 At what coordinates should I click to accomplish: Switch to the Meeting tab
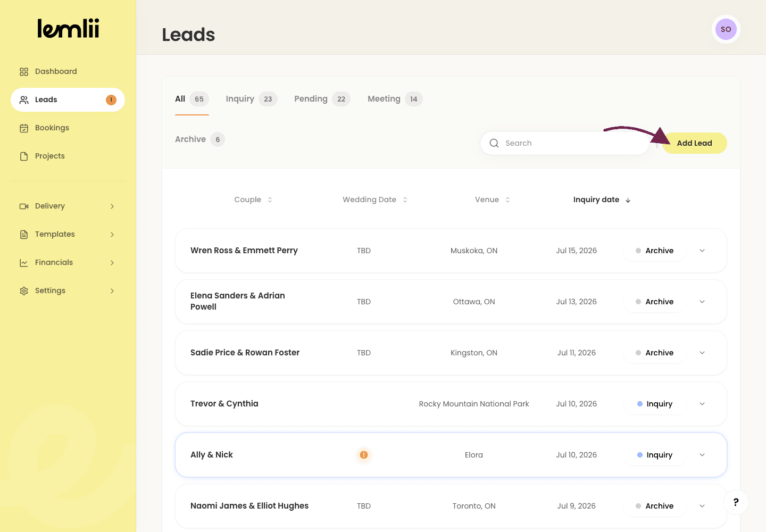tap(395, 99)
